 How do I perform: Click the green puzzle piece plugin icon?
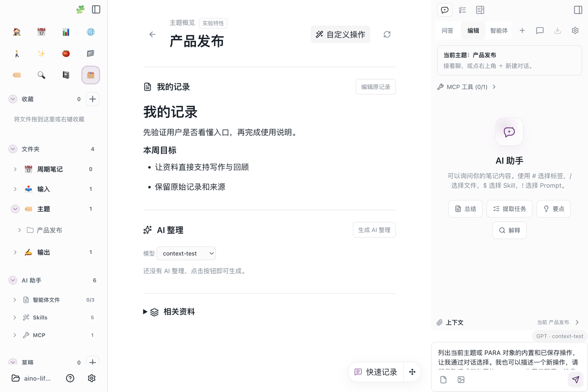(x=80, y=9)
